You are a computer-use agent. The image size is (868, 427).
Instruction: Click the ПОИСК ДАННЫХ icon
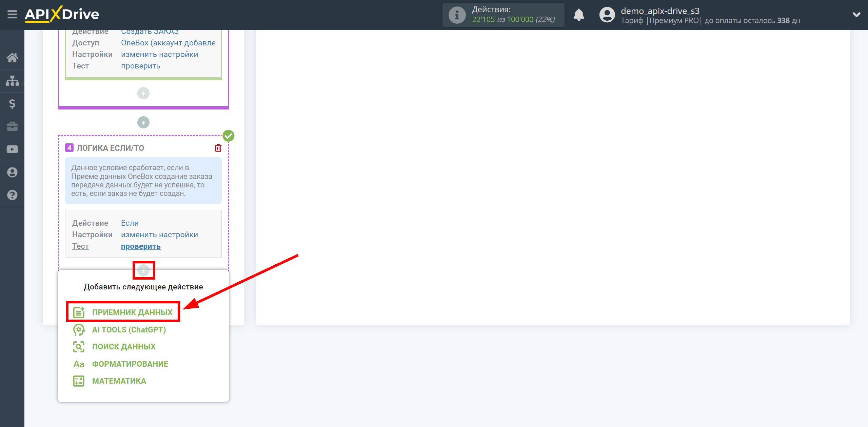78,347
